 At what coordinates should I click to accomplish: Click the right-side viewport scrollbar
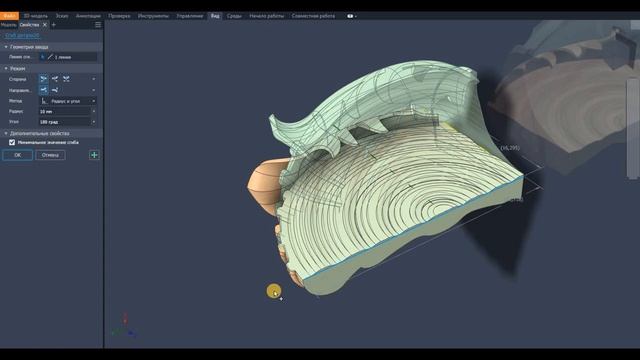[x=632, y=129]
